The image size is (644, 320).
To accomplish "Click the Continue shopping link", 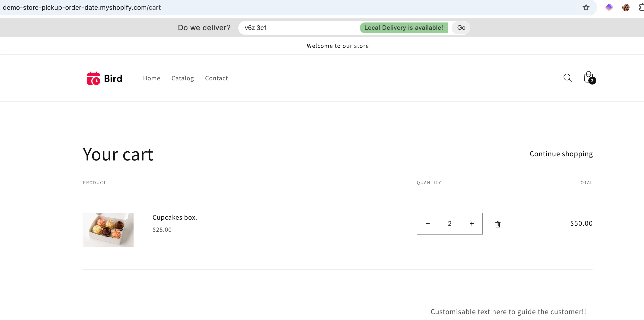I will pos(561,154).
